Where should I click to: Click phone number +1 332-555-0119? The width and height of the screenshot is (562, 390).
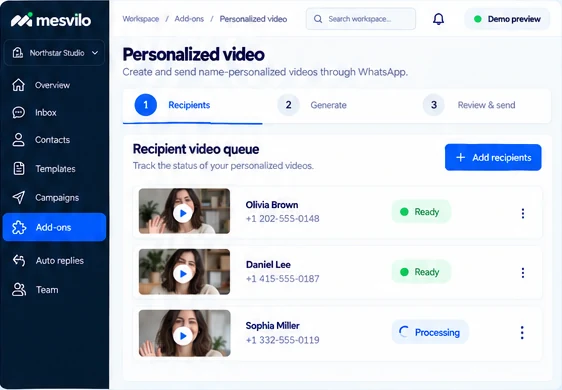(x=282, y=340)
